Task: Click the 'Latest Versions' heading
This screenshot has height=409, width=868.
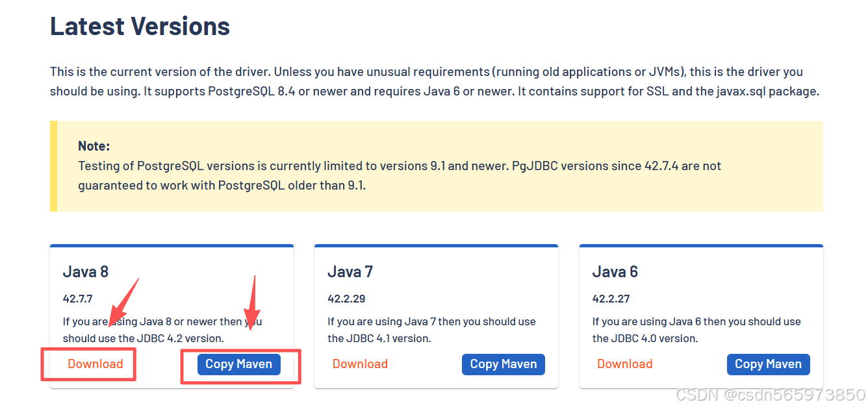Action: (140, 26)
